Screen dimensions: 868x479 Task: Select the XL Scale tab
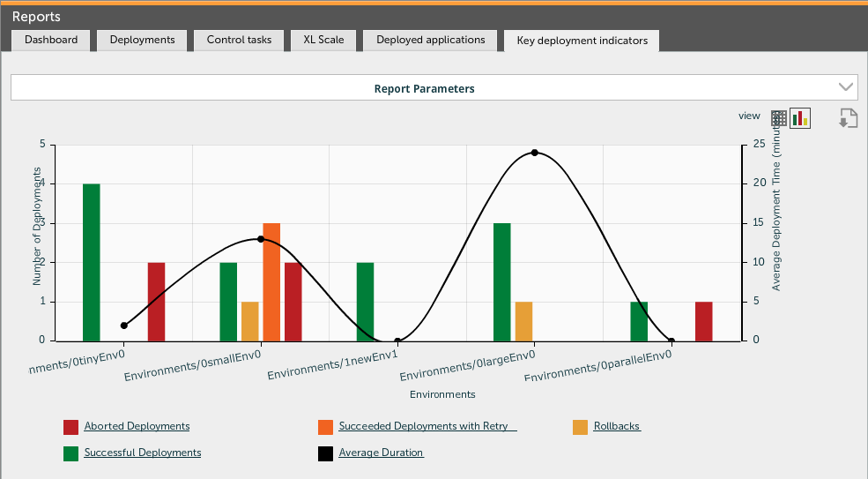coord(323,40)
